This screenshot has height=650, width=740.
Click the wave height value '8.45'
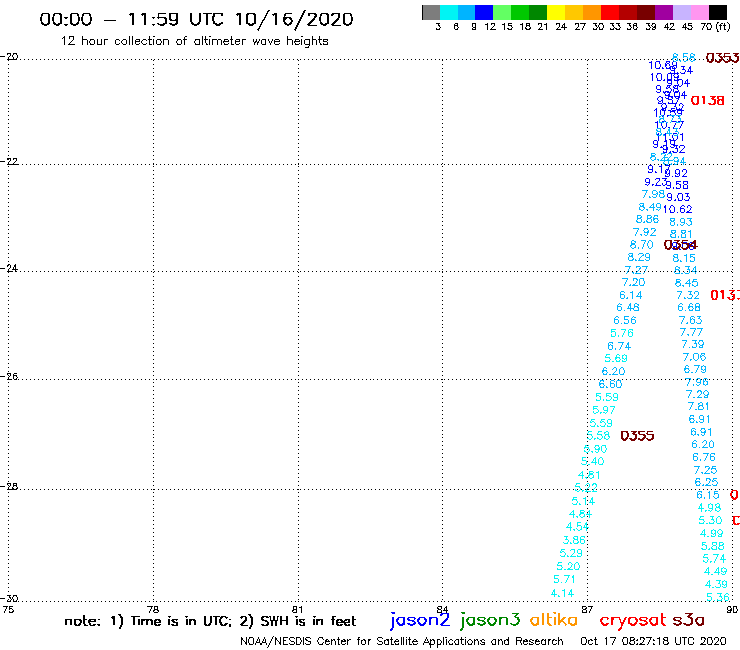coord(686,283)
